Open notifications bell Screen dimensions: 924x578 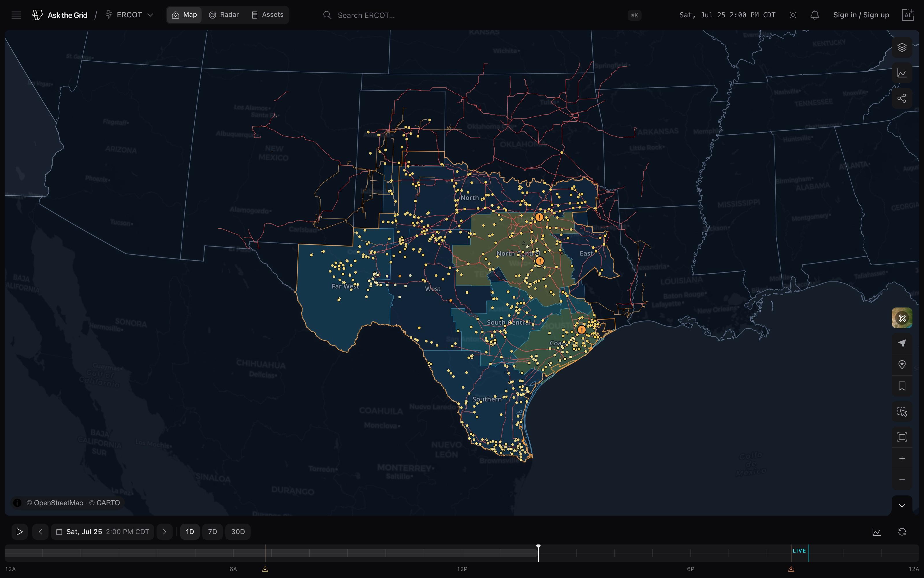pyautogui.click(x=815, y=15)
